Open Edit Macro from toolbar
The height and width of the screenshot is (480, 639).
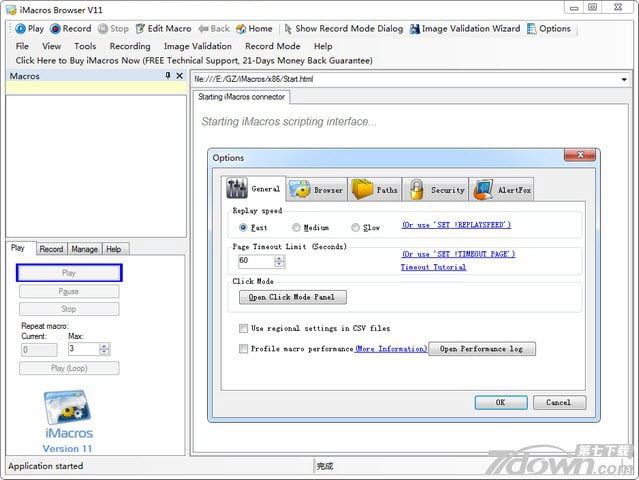click(163, 29)
